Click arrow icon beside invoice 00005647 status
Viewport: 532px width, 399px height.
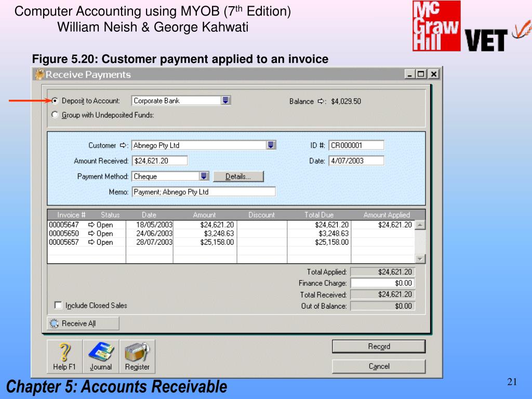(91, 225)
